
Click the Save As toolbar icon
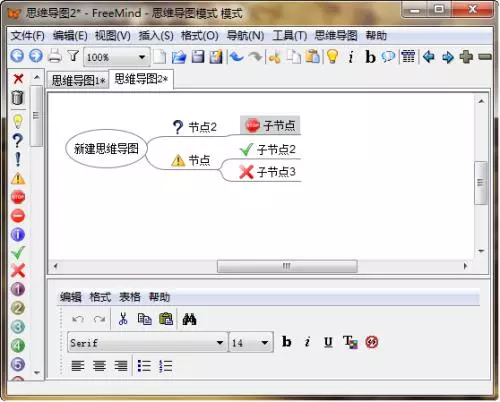click(x=216, y=57)
